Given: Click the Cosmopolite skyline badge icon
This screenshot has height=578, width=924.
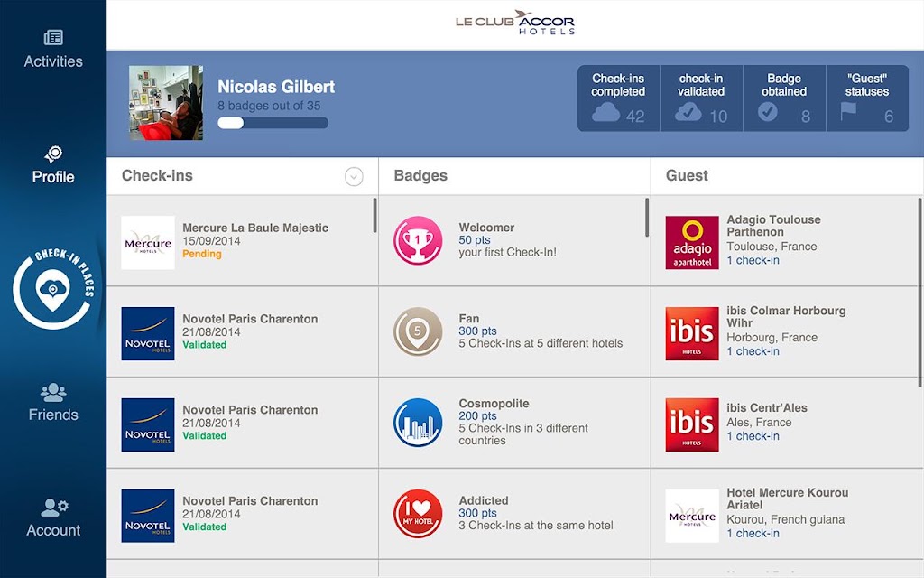Looking at the screenshot, I should pos(418,423).
